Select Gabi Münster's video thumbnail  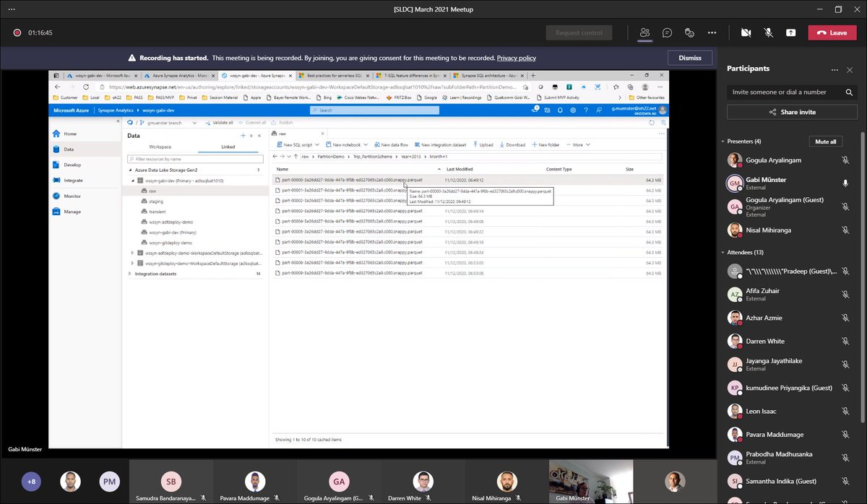[590, 482]
